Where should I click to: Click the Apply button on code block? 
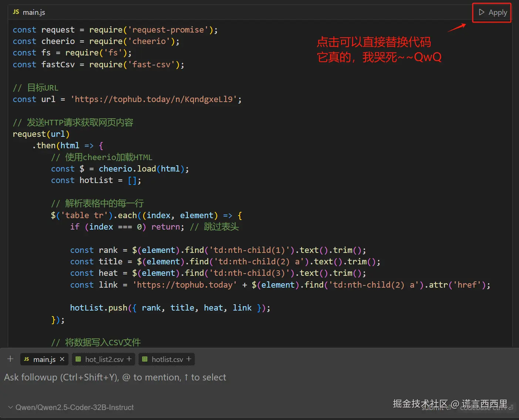[492, 13]
